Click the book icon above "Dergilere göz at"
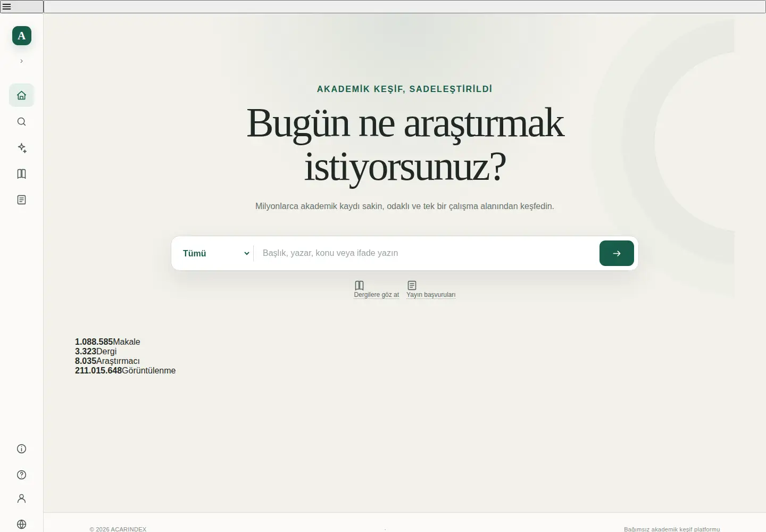The height and width of the screenshot is (532, 766). pyautogui.click(x=359, y=285)
